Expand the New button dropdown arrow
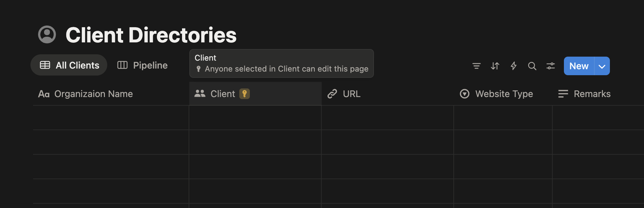The width and height of the screenshot is (644, 208). [602, 66]
